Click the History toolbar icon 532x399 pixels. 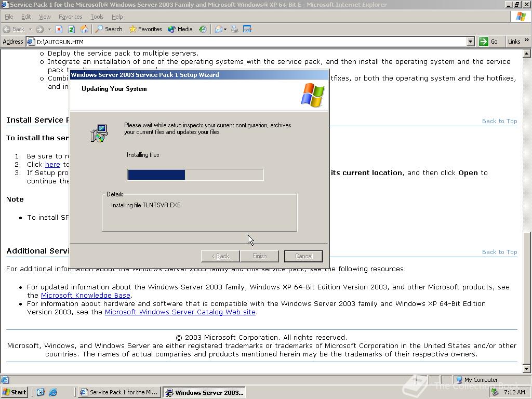pyautogui.click(x=203, y=29)
